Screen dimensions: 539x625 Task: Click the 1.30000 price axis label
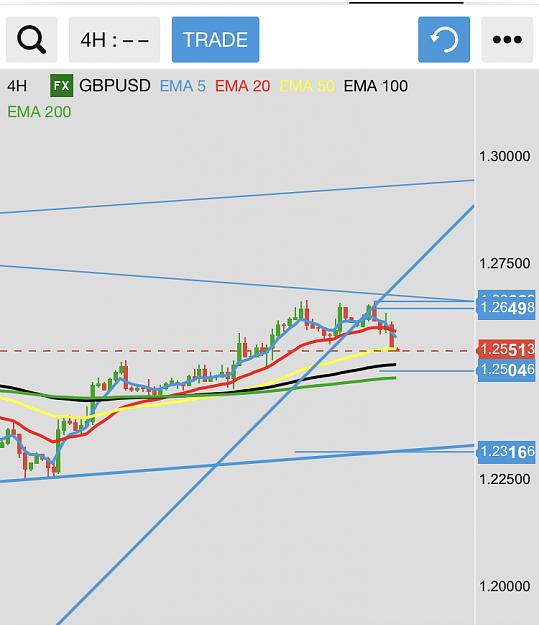tap(505, 156)
